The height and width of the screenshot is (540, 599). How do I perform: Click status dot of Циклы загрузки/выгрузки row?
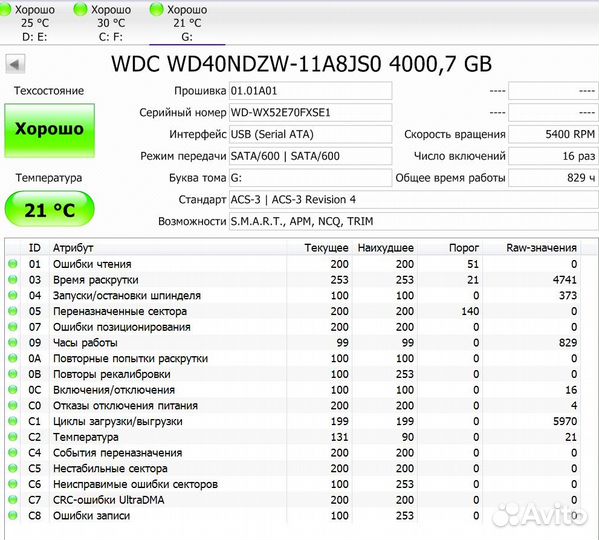pos(13,421)
